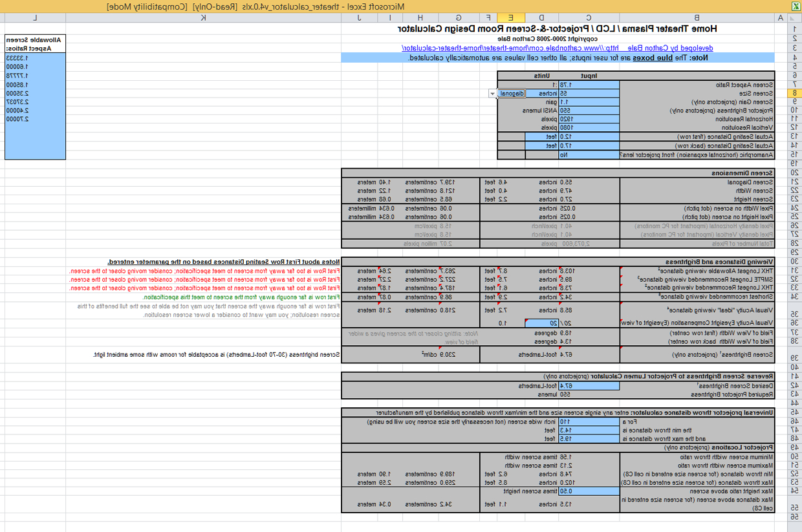This screenshot has height=532, width=802.
Task: Select allowable aspect ratio 2.70000
Action: coord(35,120)
